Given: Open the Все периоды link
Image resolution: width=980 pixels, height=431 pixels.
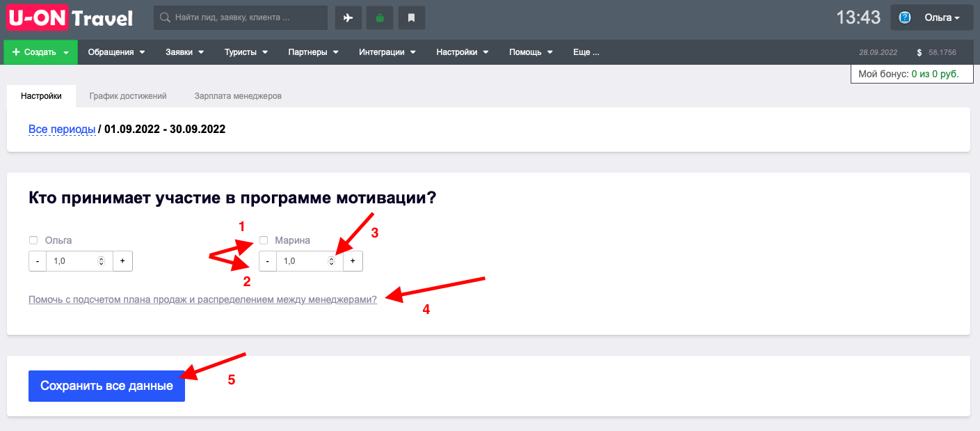Looking at the screenshot, I should pos(62,130).
